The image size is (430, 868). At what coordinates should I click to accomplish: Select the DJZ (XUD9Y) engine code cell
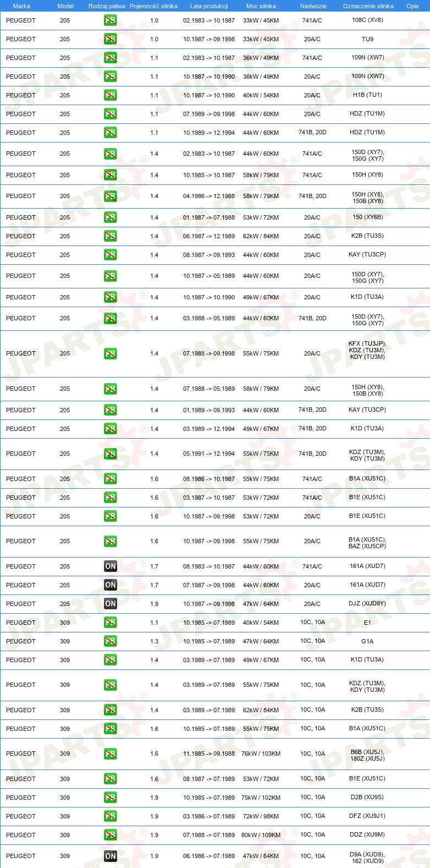tap(367, 604)
